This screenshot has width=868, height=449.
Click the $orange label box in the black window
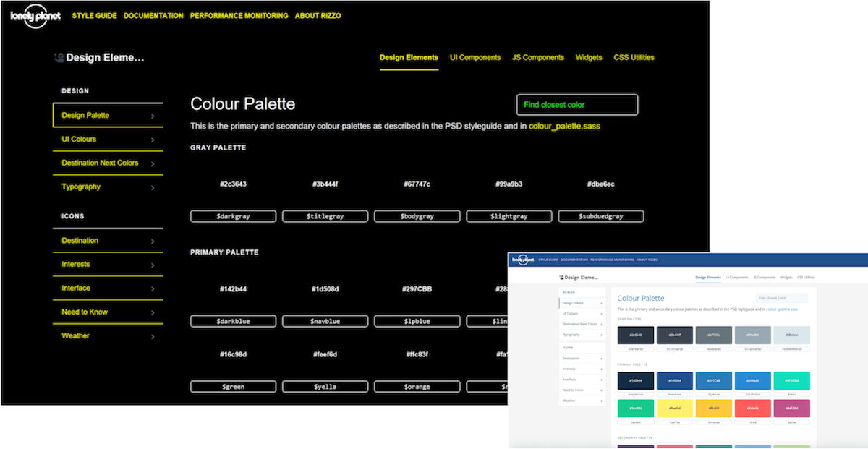pyautogui.click(x=417, y=387)
